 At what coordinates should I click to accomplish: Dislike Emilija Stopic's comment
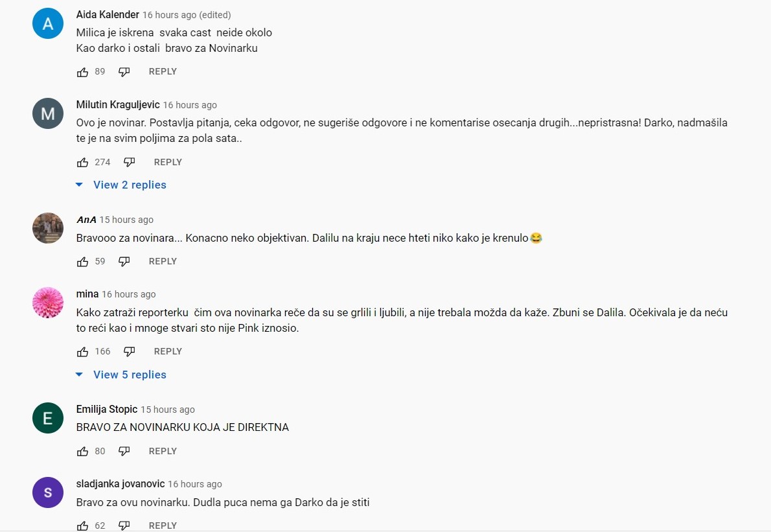click(124, 452)
